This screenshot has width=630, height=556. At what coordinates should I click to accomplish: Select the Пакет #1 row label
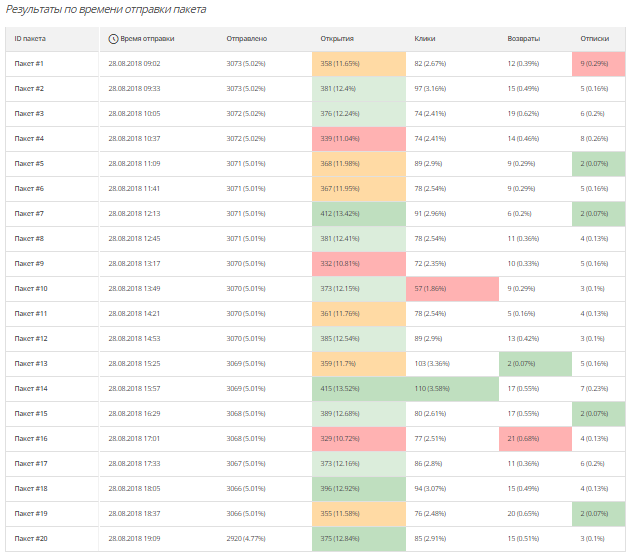(x=29, y=64)
